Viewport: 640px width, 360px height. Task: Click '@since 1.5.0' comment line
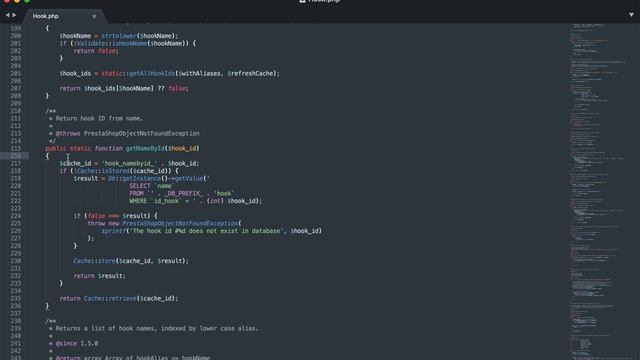point(77,344)
